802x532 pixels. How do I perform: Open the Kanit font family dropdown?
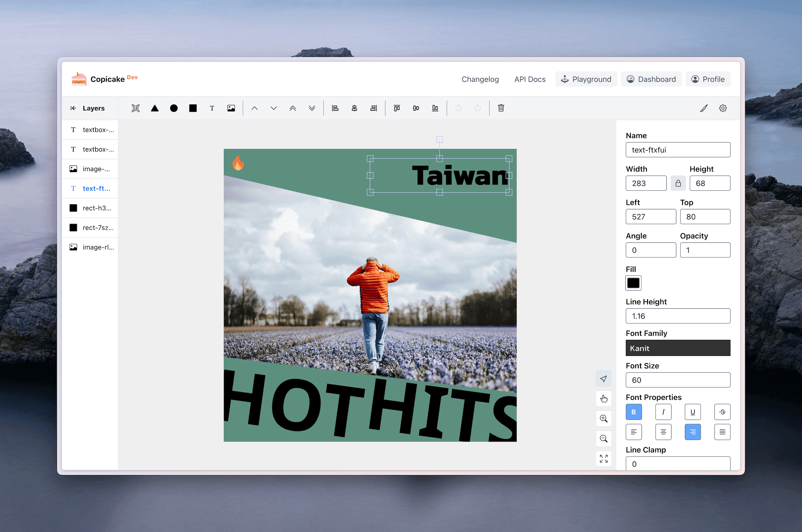pyautogui.click(x=678, y=348)
